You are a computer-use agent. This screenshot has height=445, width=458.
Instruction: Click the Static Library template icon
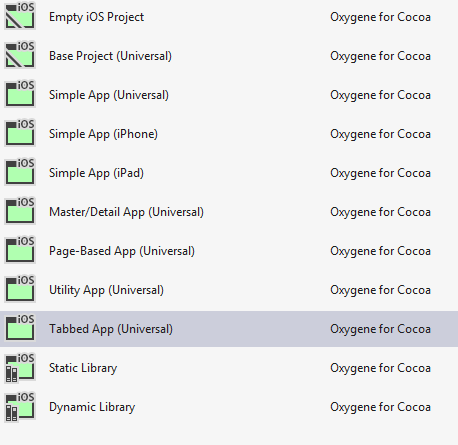coord(20,367)
